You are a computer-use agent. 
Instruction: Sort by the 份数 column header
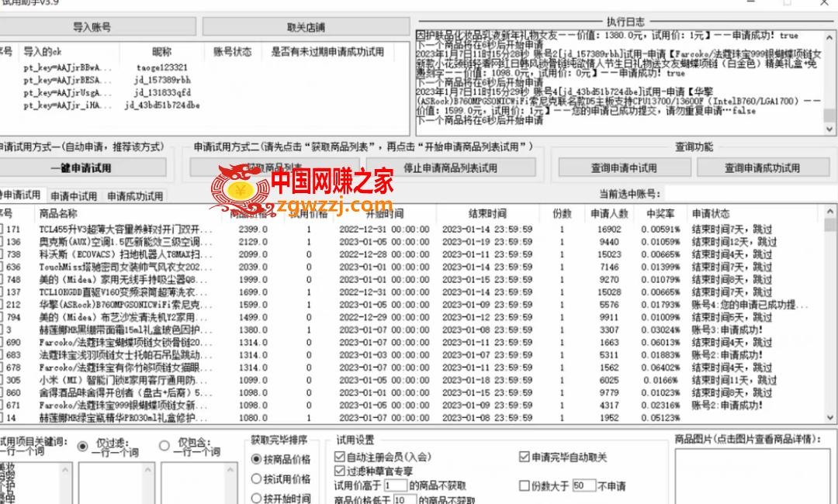click(x=562, y=213)
